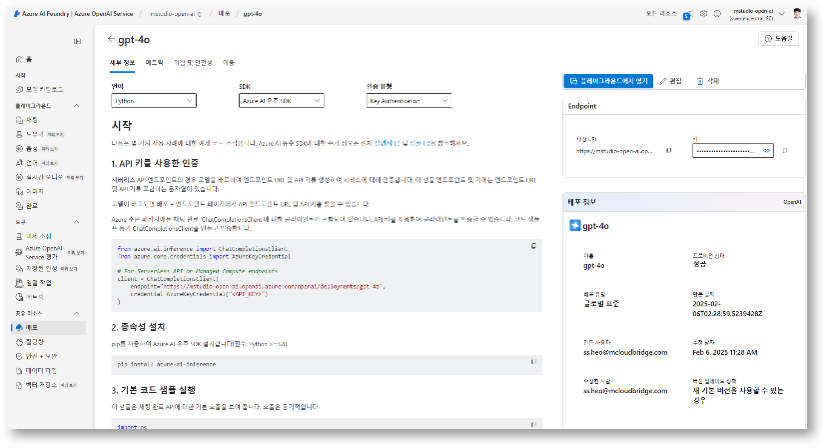826x448 pixels.
Task: Copy the API key value
Action: coord(785,151)
